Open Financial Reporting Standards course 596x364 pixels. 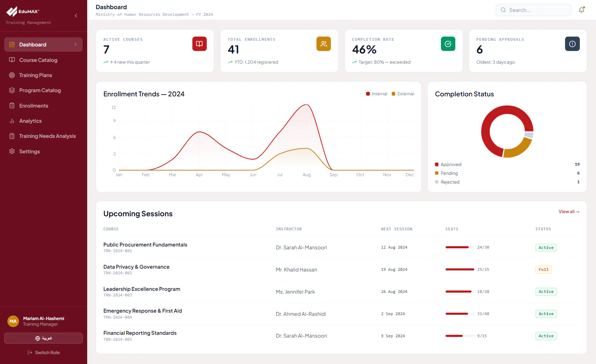(x=140, y=333)
